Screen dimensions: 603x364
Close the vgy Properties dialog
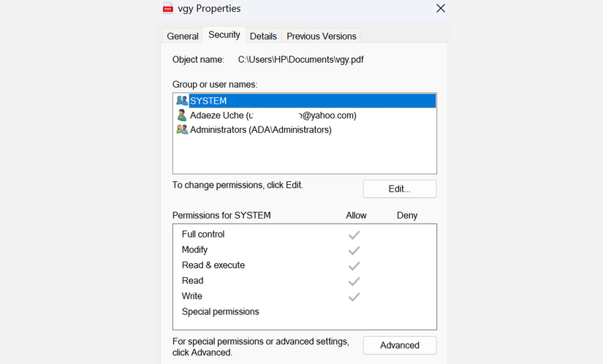tap(440, 9)
